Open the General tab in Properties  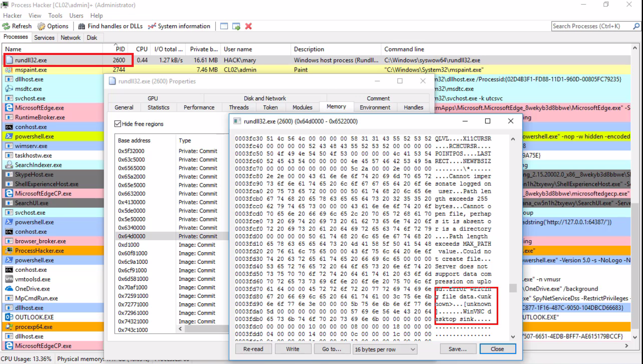click(124, 108)
